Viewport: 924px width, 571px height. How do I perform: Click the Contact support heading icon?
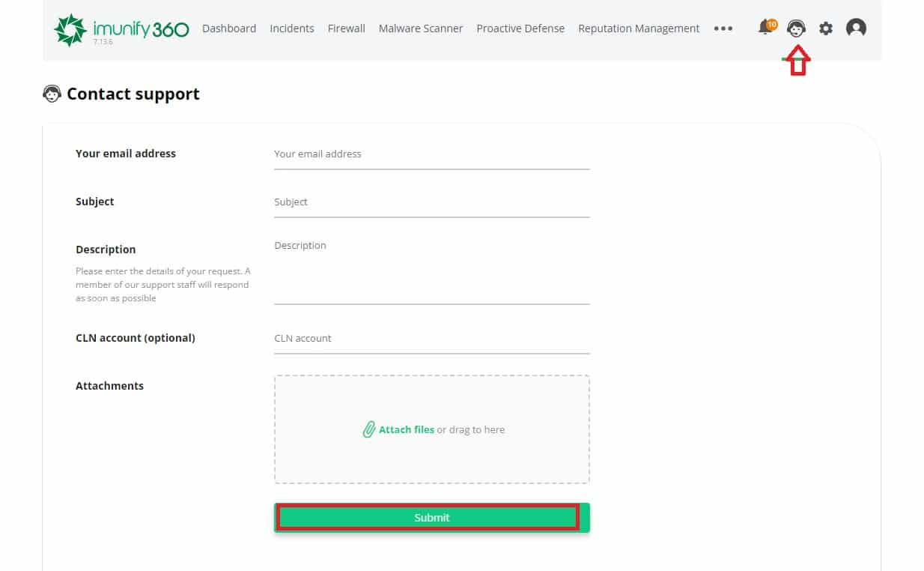52,94
